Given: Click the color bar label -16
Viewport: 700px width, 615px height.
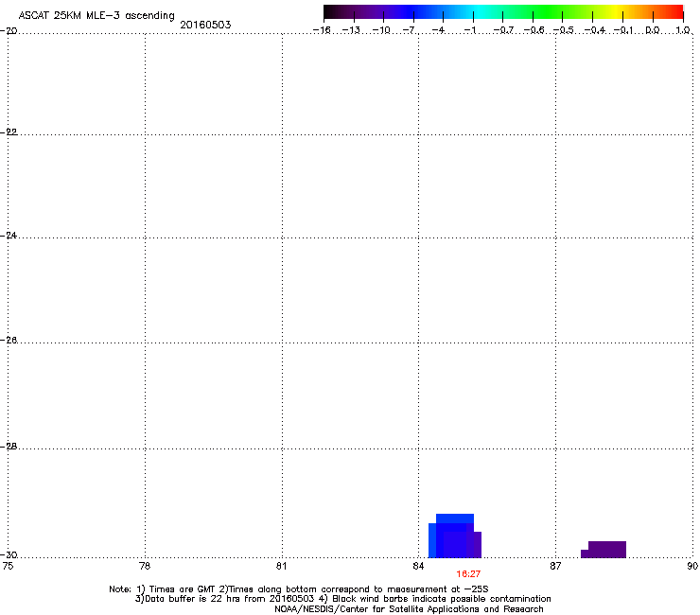Looking at the screenshot, I should tap(322, 30).
